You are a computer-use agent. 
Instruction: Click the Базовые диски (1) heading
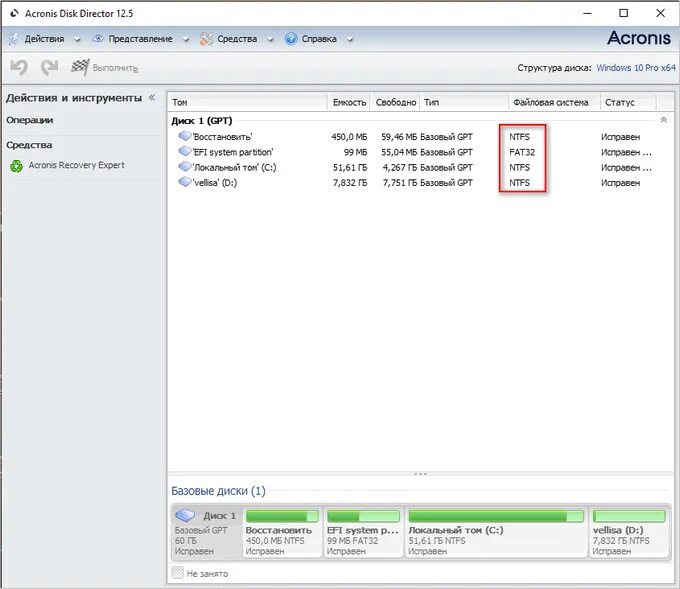click(x=218, y=491)
